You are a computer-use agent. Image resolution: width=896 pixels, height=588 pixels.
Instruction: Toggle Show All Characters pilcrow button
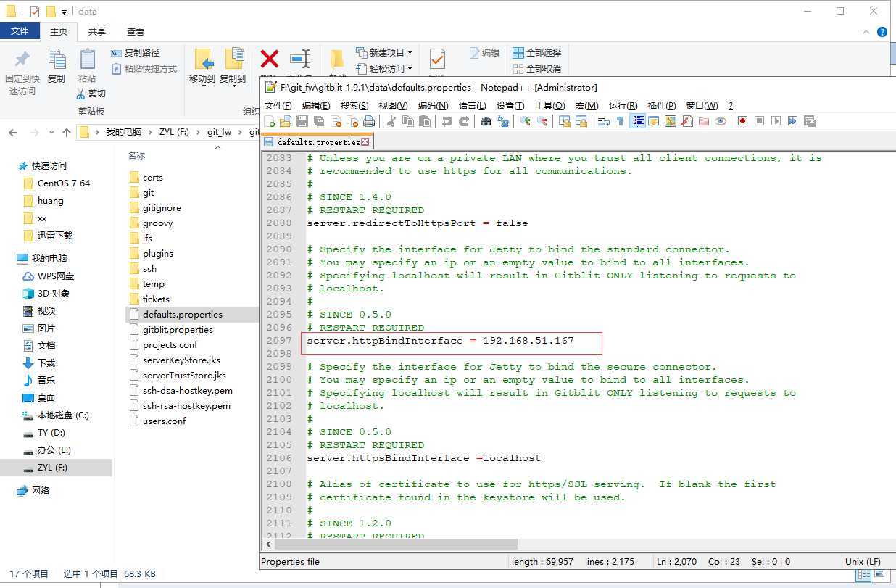point(620,121)
